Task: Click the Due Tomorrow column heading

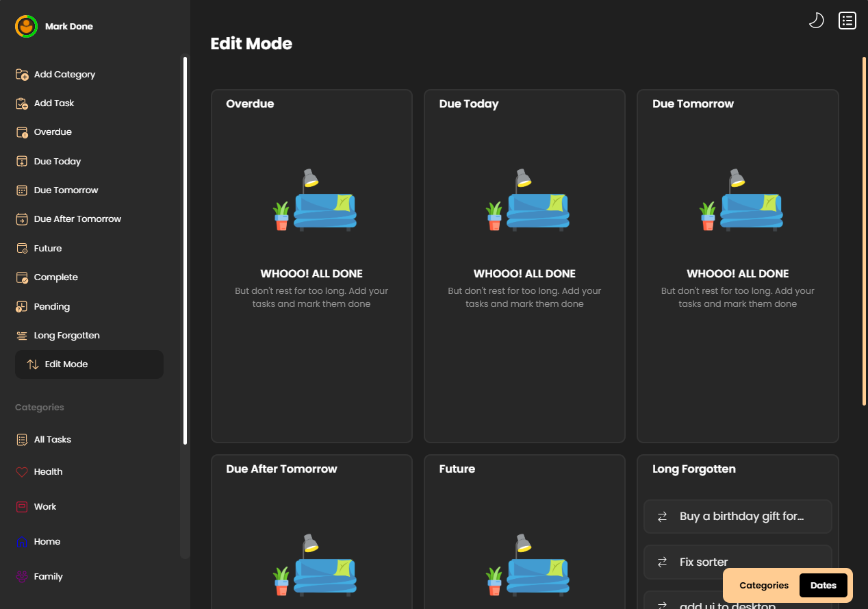Action: pyautogui.click(x=693, y=104)
